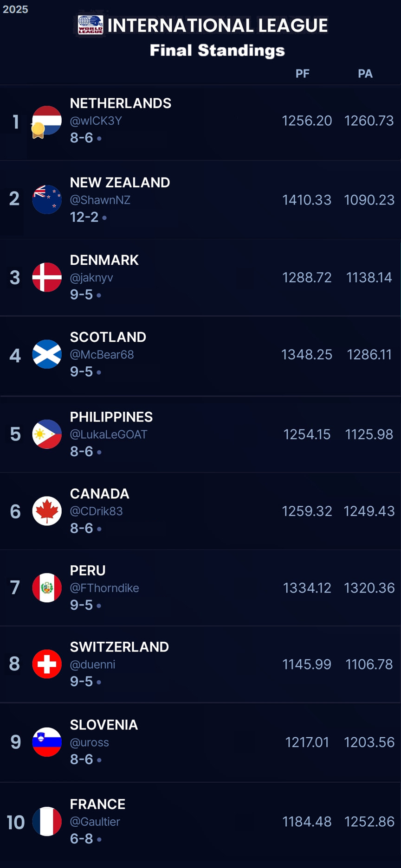This screenshot has height=868, width=401.
Task: Click the @McBear68 manager link
Action: (x=102, y=355)
